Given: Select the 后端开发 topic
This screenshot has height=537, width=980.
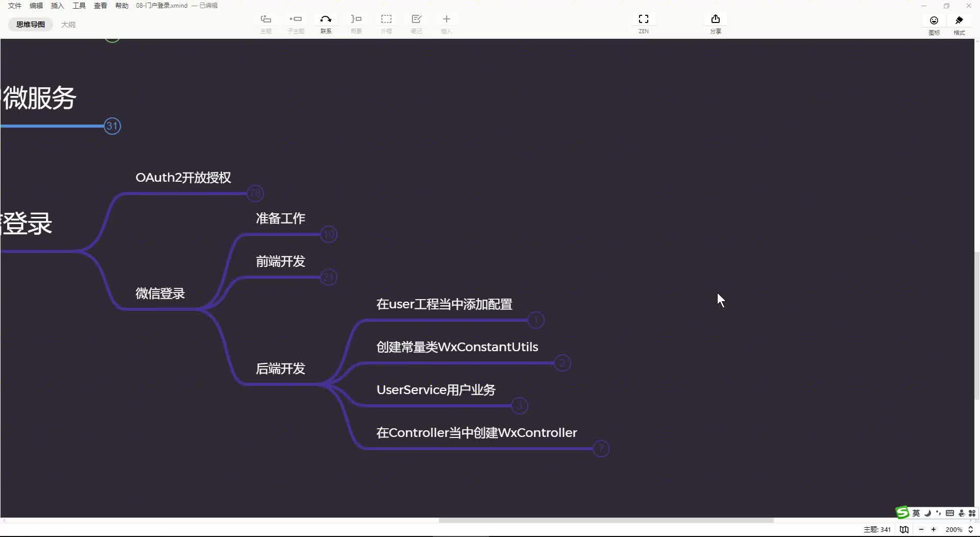Looking at the screenshot, I should point(280,369).
